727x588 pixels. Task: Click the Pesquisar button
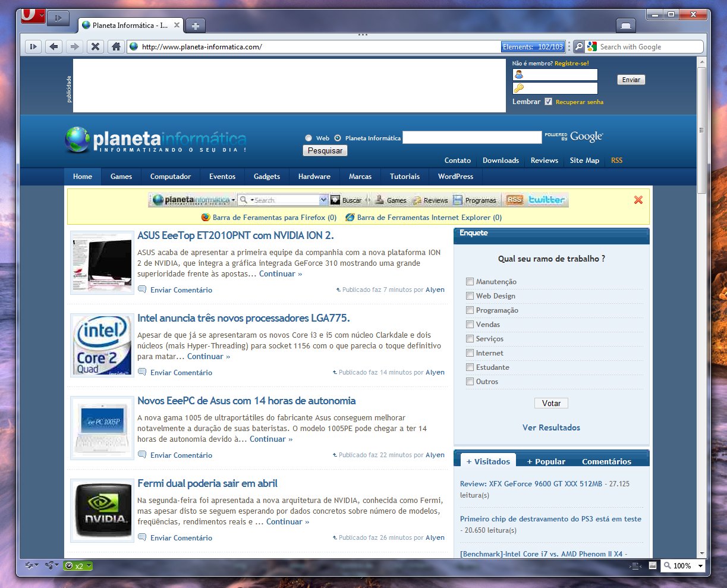325,151
